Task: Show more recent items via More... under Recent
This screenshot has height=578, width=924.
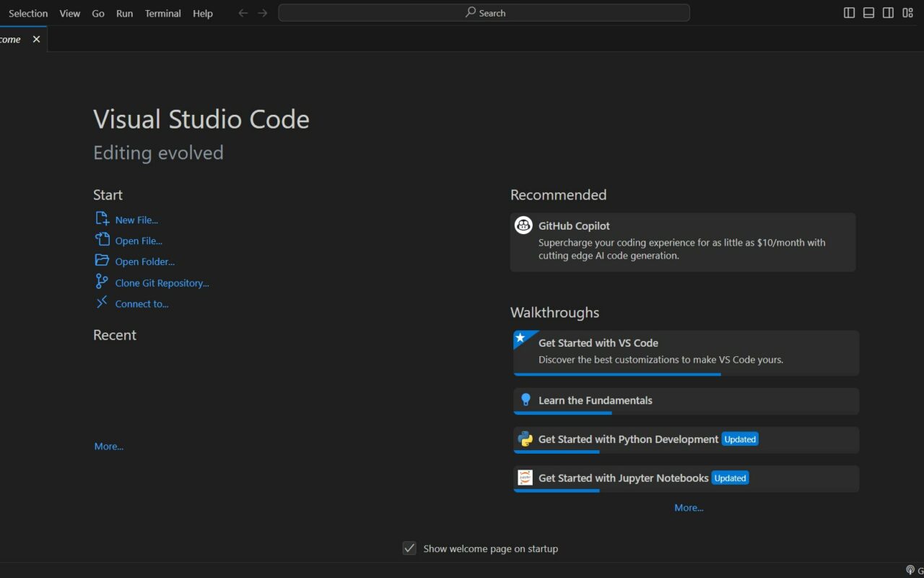Action: tap(109, 447)
